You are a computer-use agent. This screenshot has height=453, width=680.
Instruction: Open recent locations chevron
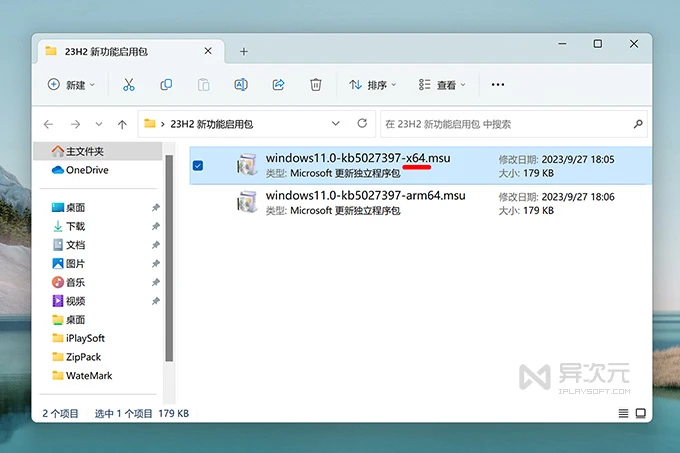click(x=99, y=124)
